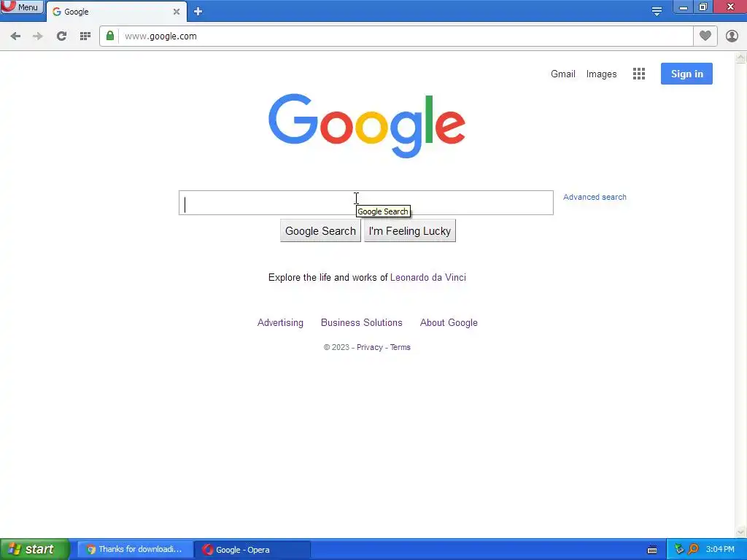This screenshot has height=560, width=747.
Task: Click the magnifier tray icon
Action: pos(693,550)
